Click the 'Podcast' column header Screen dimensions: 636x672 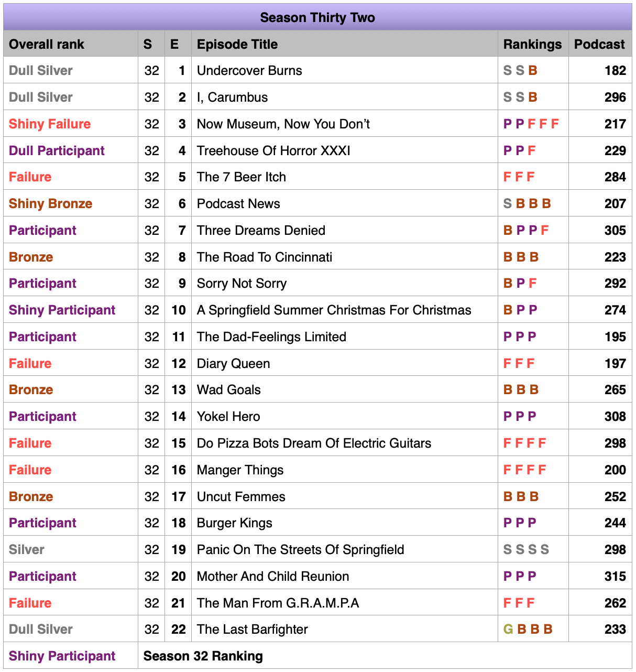point(599,44)
